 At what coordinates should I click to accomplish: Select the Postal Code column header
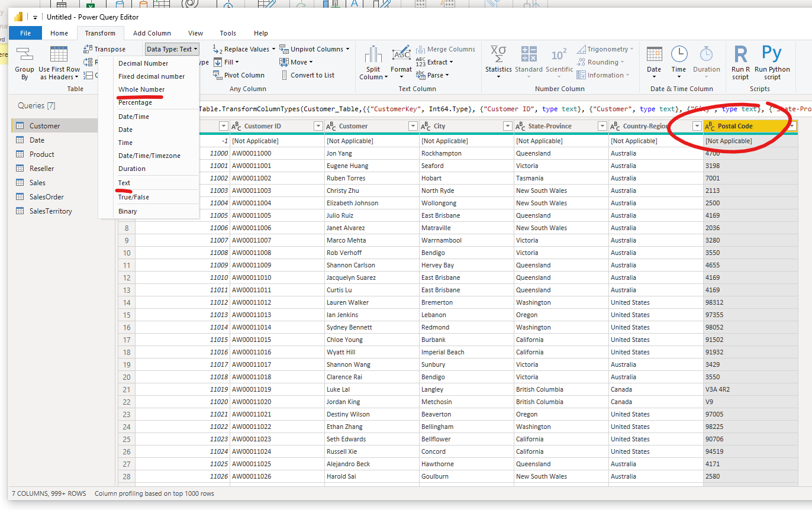[735, 126]
